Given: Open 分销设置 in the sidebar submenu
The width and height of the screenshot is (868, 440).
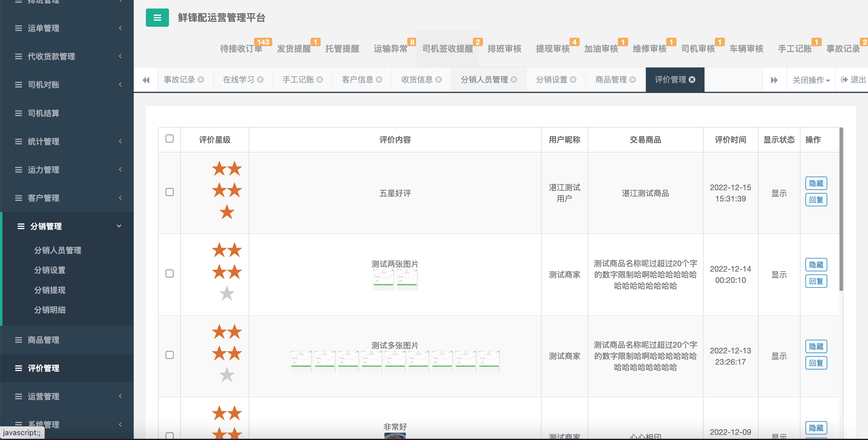Looking at the screenshot, I should 50,270.
